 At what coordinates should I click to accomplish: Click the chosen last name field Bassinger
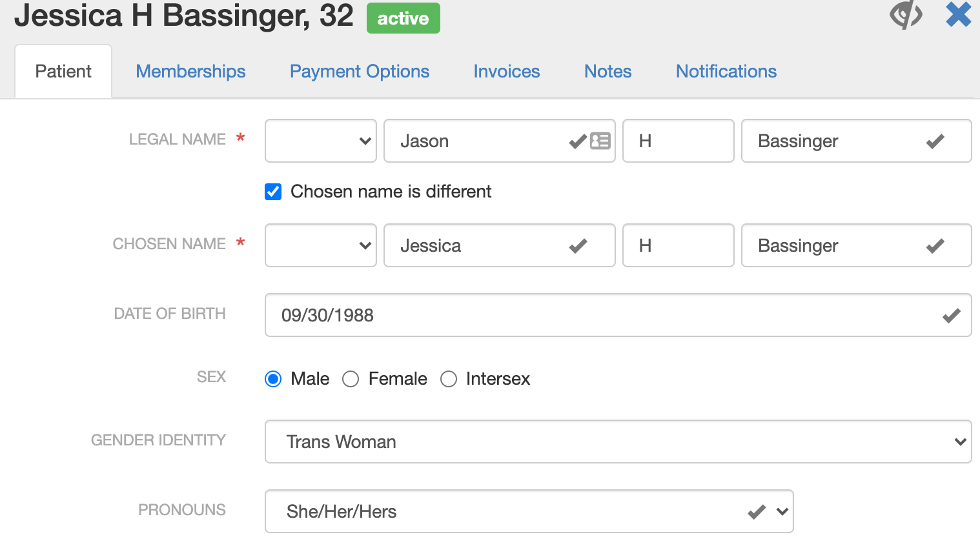click(x=857, y=245)
